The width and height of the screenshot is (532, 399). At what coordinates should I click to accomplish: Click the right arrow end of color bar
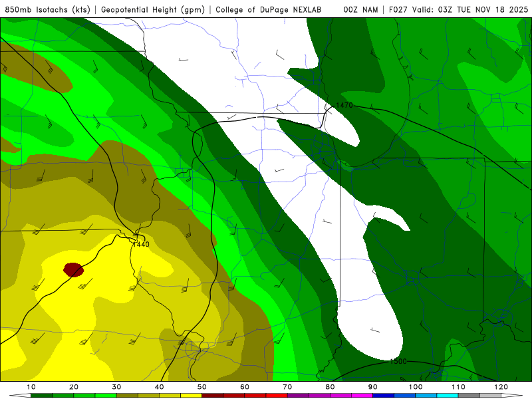coord(512,396)
